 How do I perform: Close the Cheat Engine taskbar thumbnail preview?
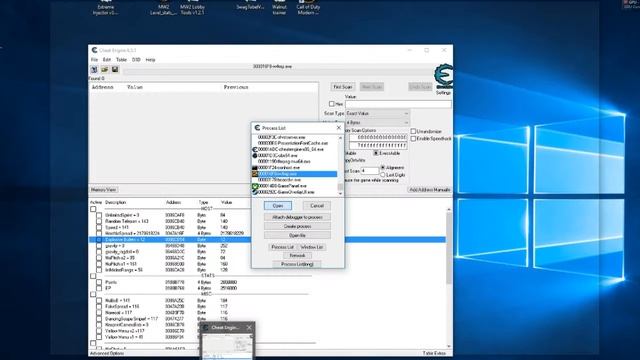click(249, 327)
